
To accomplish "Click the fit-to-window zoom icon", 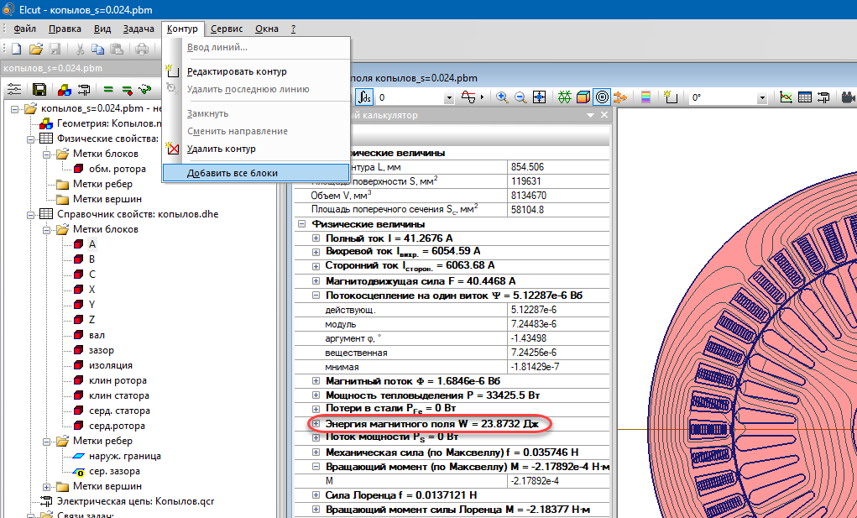I will coord(539,98).
